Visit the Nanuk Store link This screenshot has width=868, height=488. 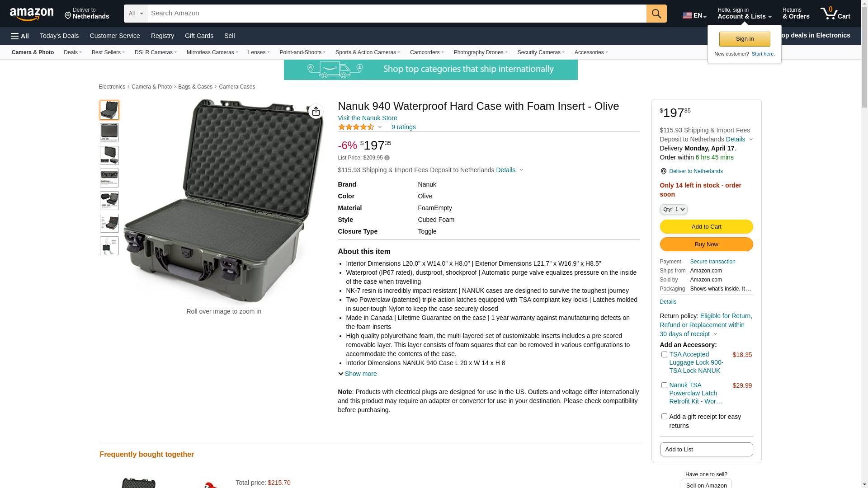pos(368,118)
